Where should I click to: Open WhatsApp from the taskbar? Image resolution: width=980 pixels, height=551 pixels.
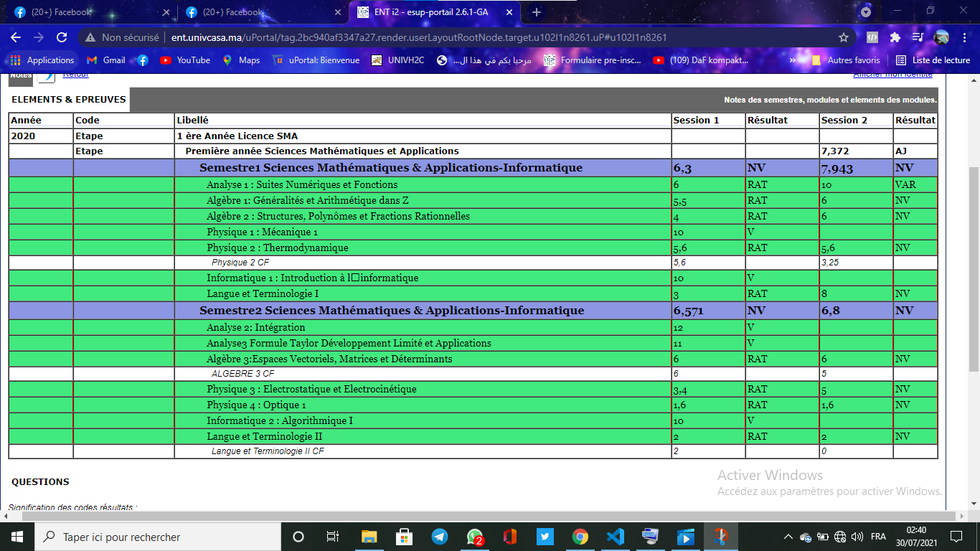click(475, 537)
